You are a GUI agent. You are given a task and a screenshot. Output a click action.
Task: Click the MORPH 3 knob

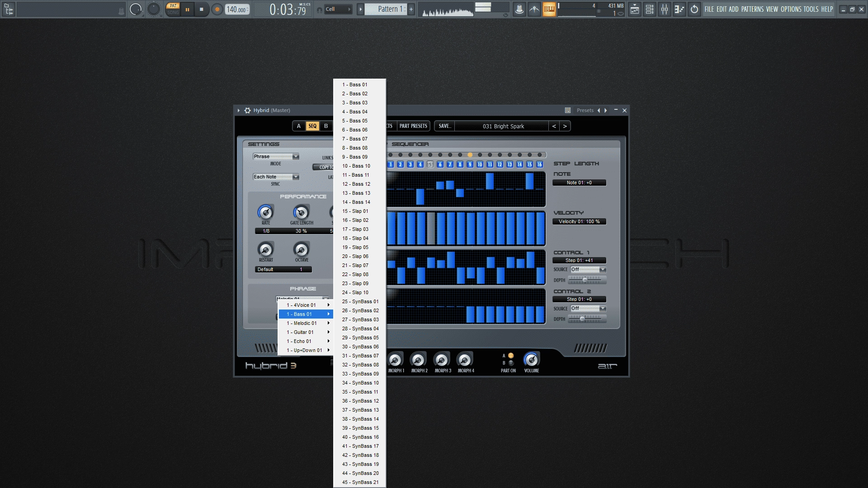[442, 360]
